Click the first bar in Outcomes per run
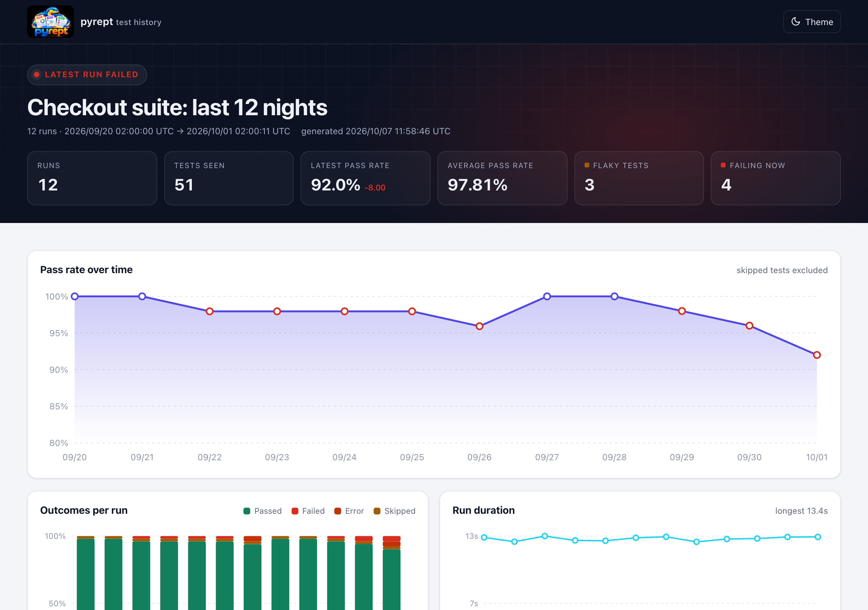Image resolution: width=868 pixels, height=610 pixels. coord(86,573)
